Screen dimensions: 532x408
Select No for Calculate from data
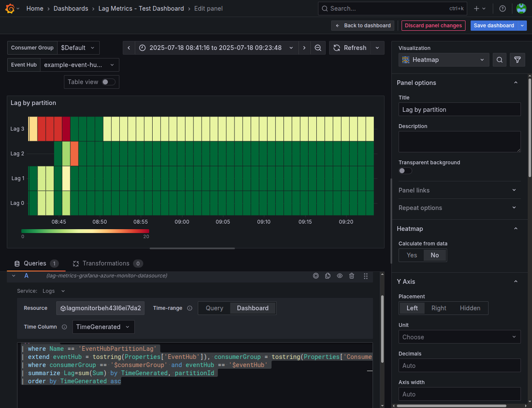435,255
